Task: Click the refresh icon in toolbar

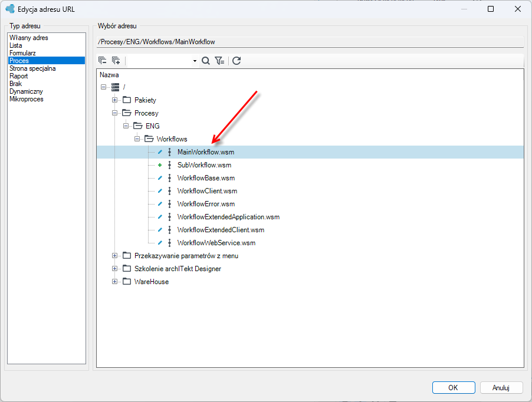Action: tap(237, 61)
